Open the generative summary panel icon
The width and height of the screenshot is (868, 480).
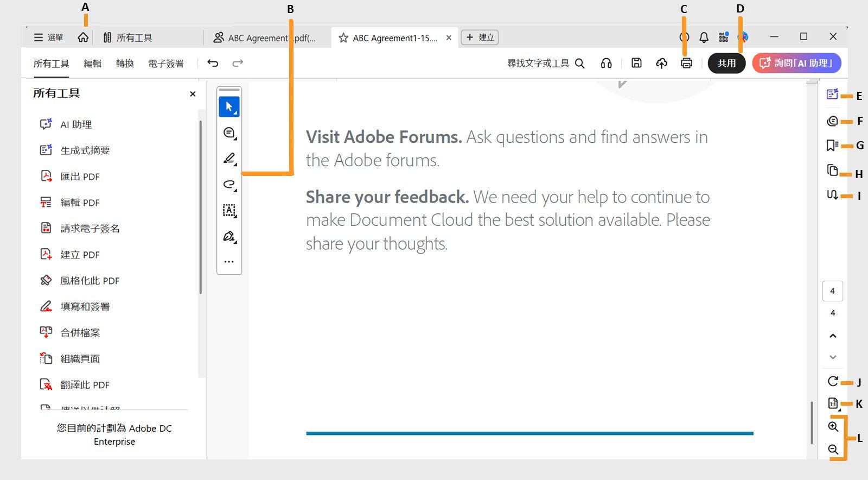832,94
